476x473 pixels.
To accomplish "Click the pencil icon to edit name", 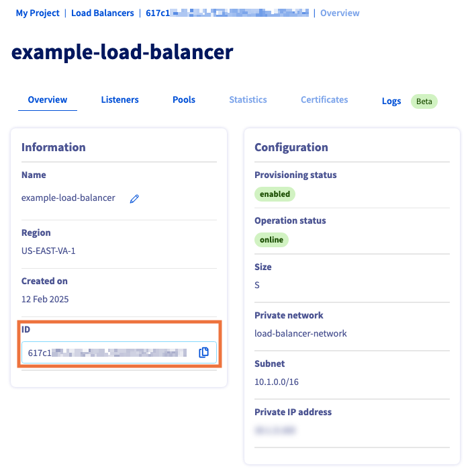I will click(134, 199).
